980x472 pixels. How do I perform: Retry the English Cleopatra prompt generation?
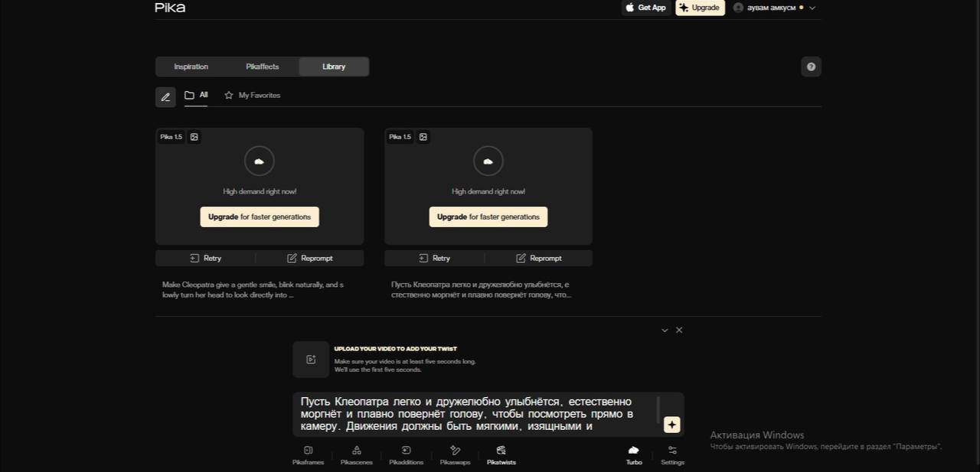click(x=205, y=258)
